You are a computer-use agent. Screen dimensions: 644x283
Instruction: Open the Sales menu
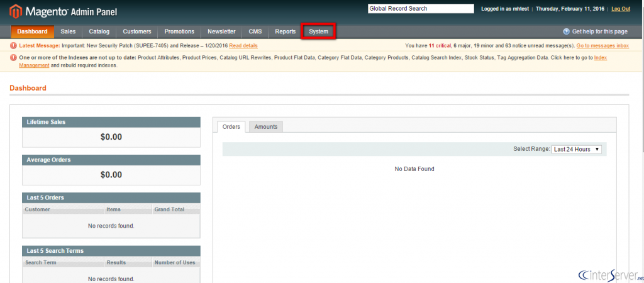coord(68,31)
